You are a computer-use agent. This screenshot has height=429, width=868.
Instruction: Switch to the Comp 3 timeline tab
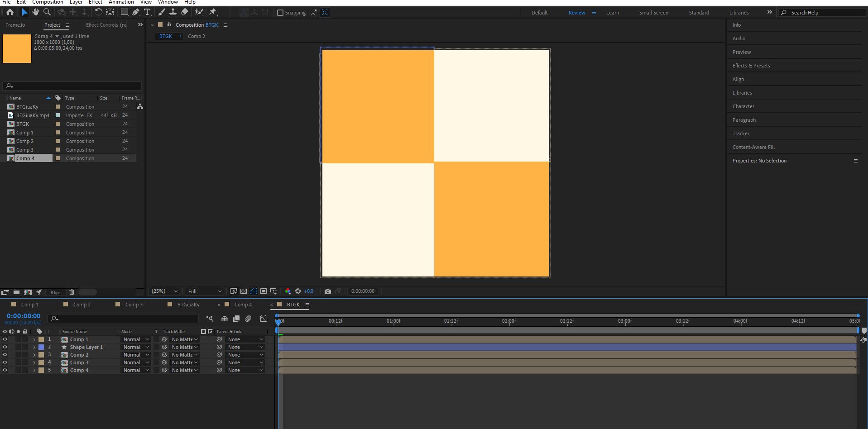[134, 305]
